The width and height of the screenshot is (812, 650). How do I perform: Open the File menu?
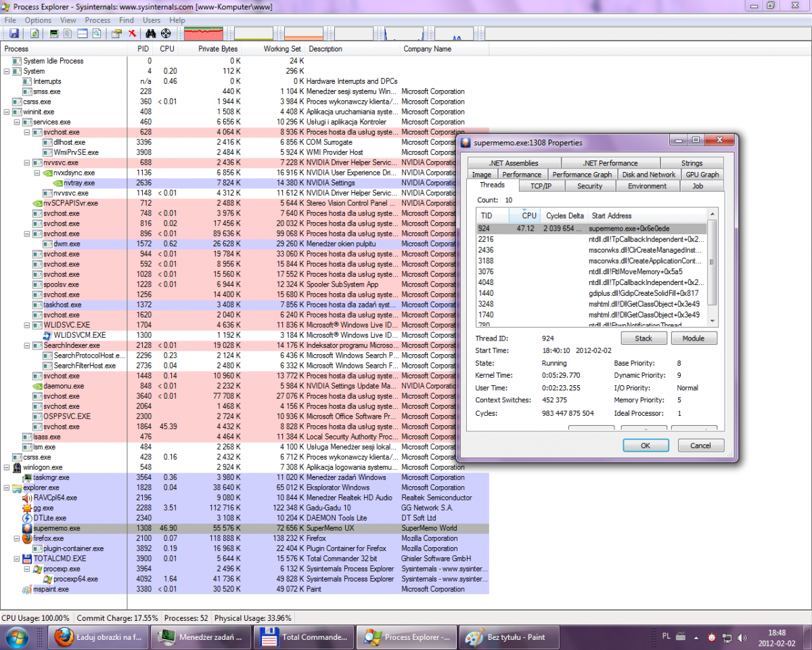point(10,20)
